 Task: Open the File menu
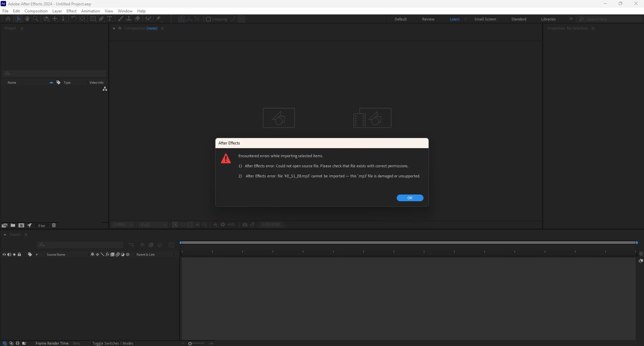point(5,11)
